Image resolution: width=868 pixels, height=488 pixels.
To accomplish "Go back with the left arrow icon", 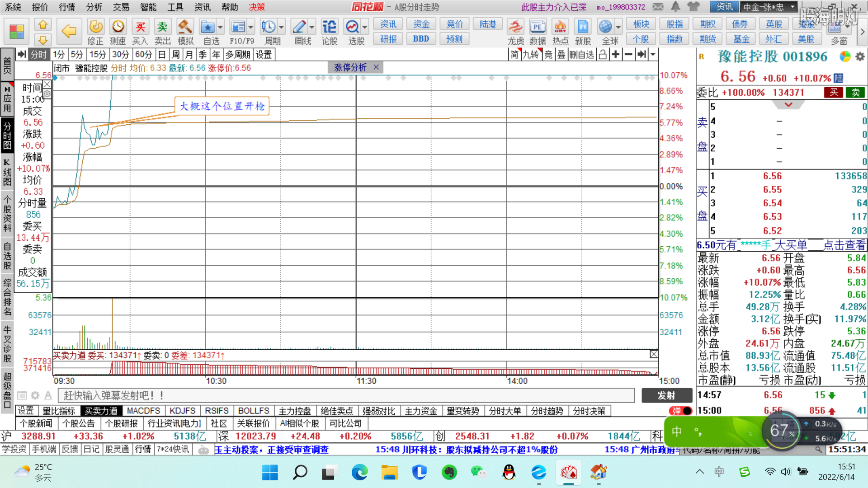I will click(x=69, y=31).
